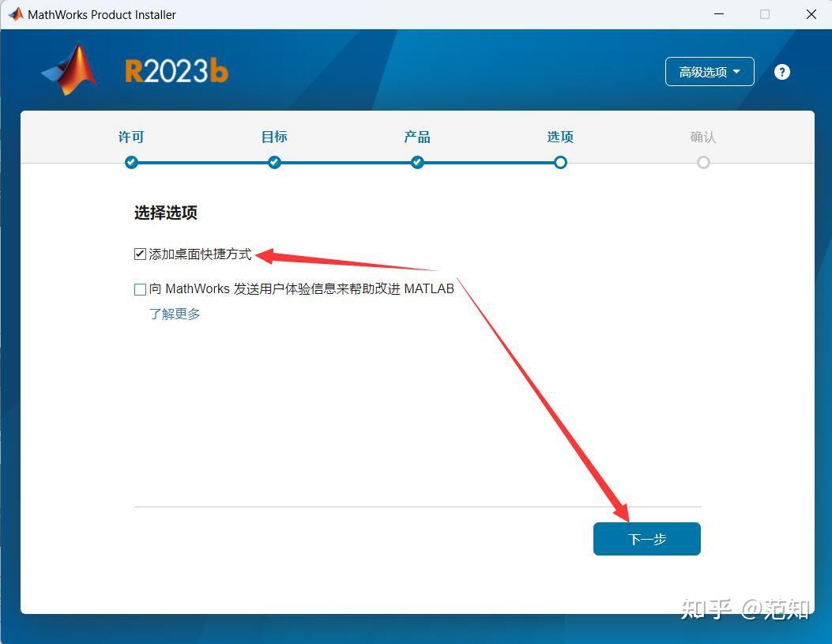This screenshot has width=832, height=644.
Task: Click the 下一步 button
Action: [x=646, y=539]
